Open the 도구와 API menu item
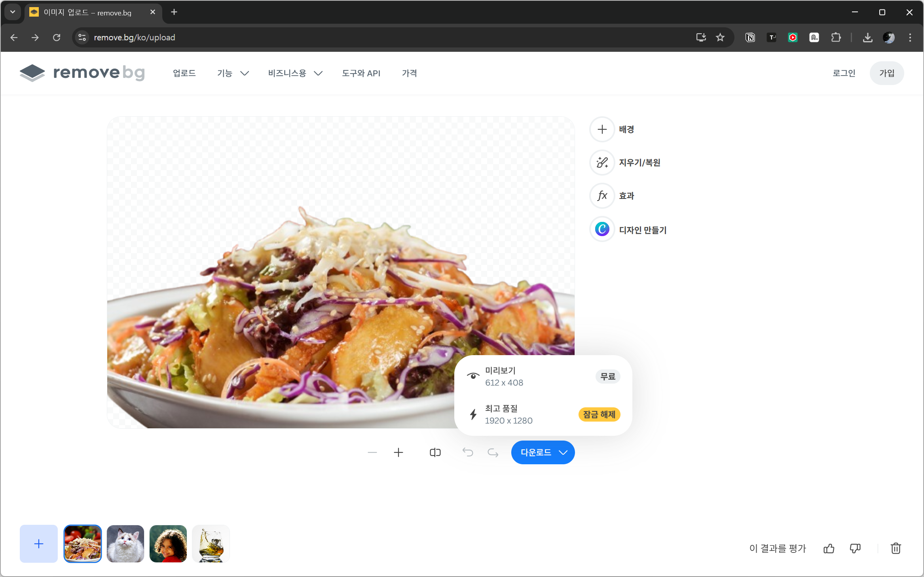 click(x=361, y=73)
